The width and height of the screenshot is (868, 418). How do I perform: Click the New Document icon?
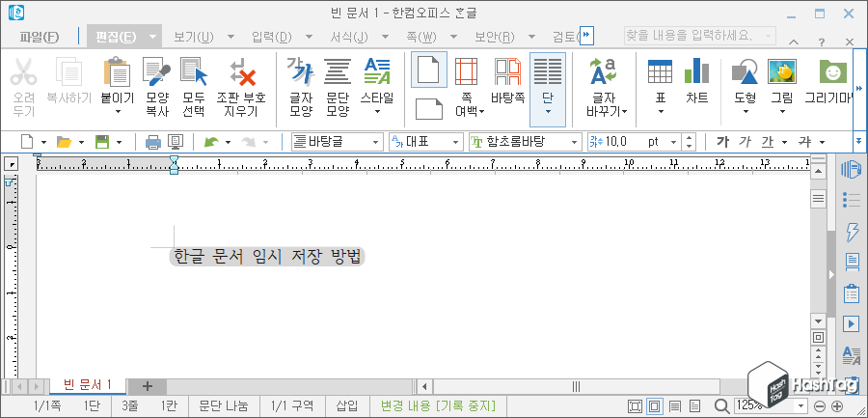tap(27, 143)
